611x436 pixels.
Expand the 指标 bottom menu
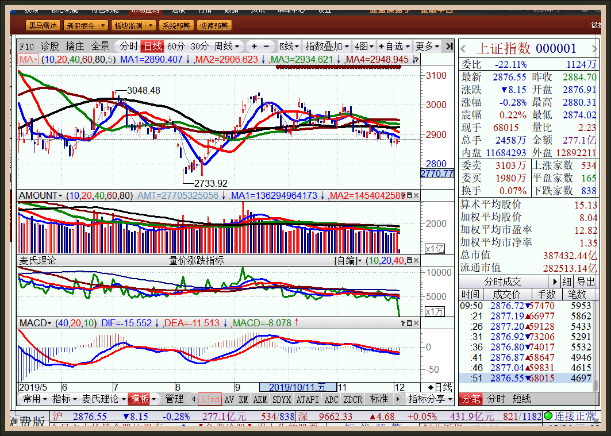64,399
